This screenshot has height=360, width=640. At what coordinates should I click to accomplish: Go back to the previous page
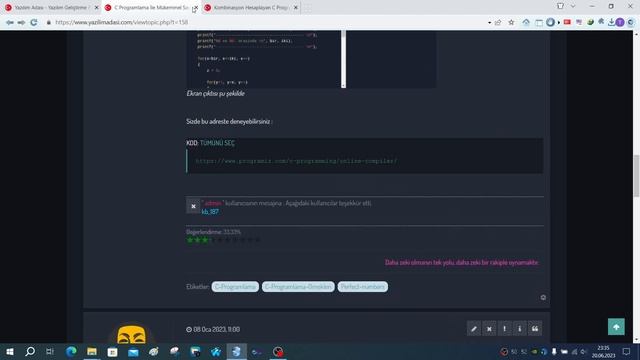(10, 22)
